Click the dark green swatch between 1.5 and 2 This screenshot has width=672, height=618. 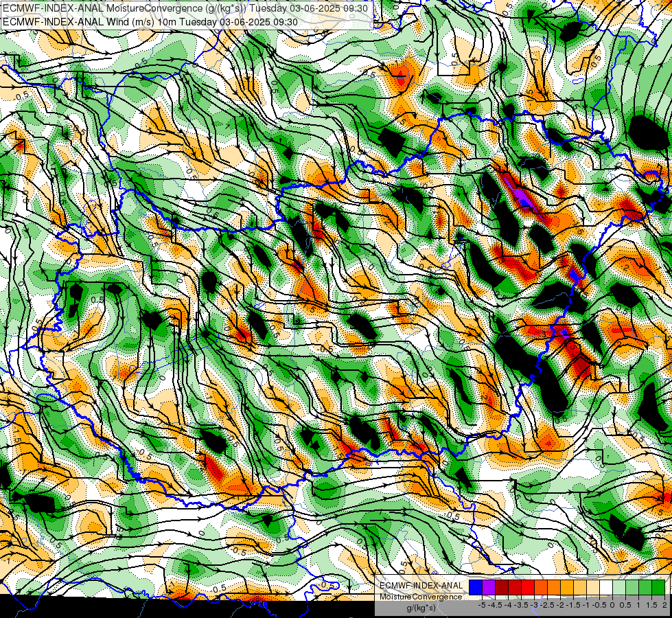pyautogui.click(x=658, y=587)
